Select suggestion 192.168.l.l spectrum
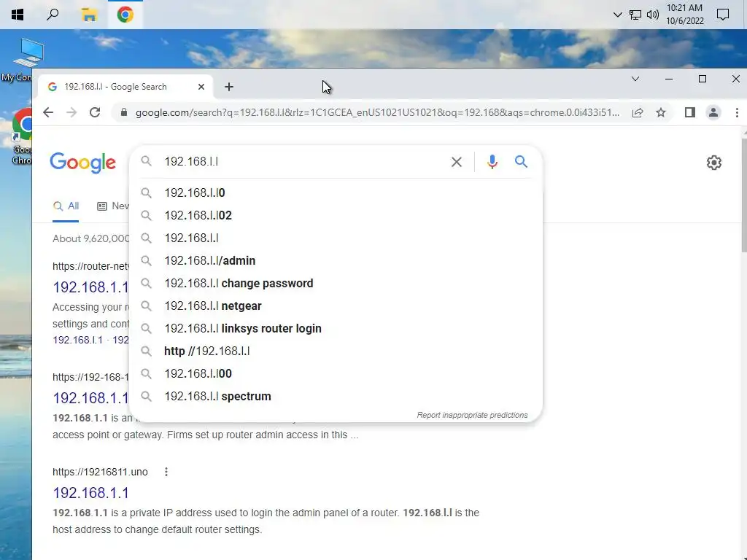 tap(336, 396)
